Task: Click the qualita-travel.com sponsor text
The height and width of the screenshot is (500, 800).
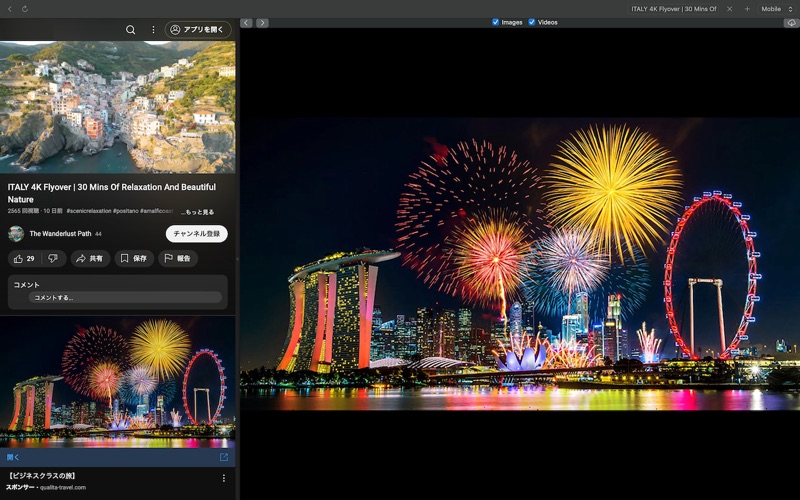Action: (x=63, y=487)
